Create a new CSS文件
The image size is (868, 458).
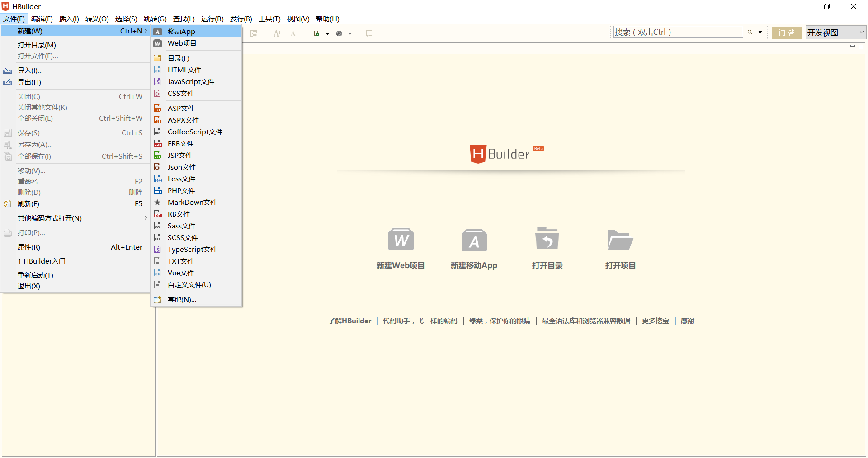point(196,93)
